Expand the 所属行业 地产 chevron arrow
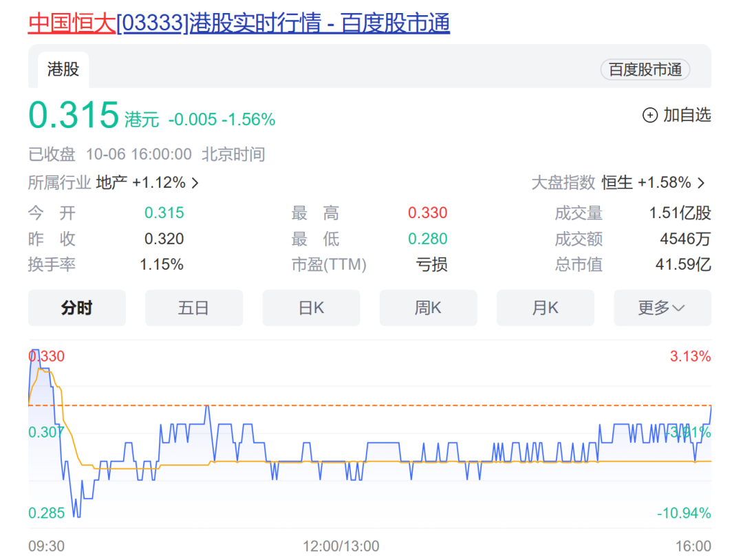This screenshot has height=560, width=743. [195, 183]
